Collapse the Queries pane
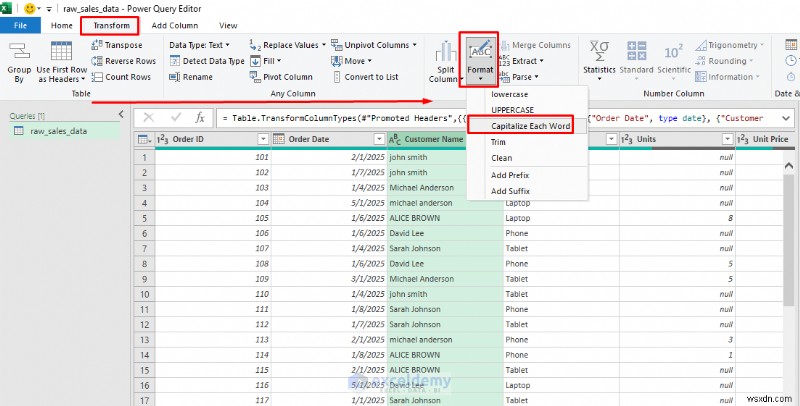This screenshot has width=800, height=406. point(121,115)
